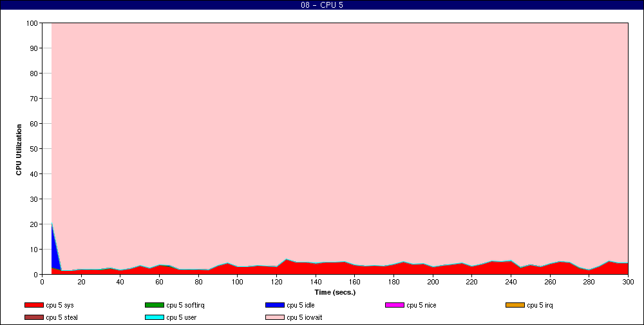Click the red sys peak near 125 seconds
This screenshot has width=644, height=325.
pos(287,266)
